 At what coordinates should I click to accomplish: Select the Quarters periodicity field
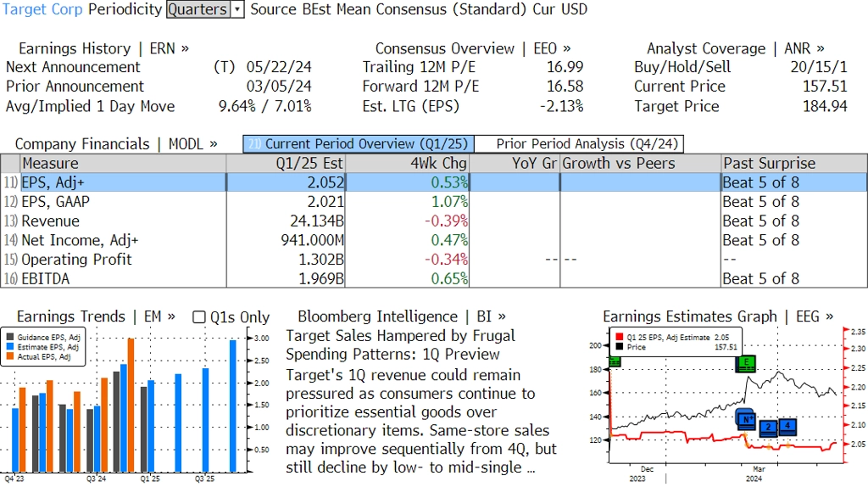click(198, 9)
